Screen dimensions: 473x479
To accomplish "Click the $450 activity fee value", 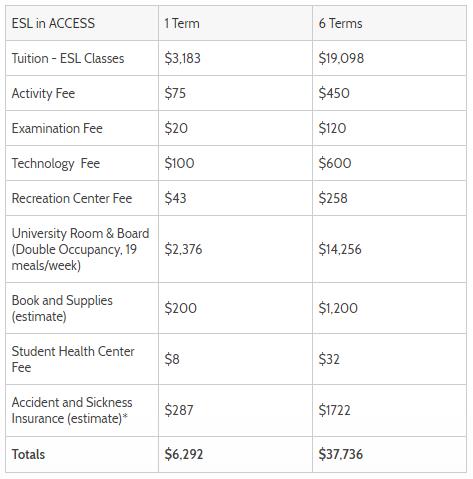I will (334, 93).
